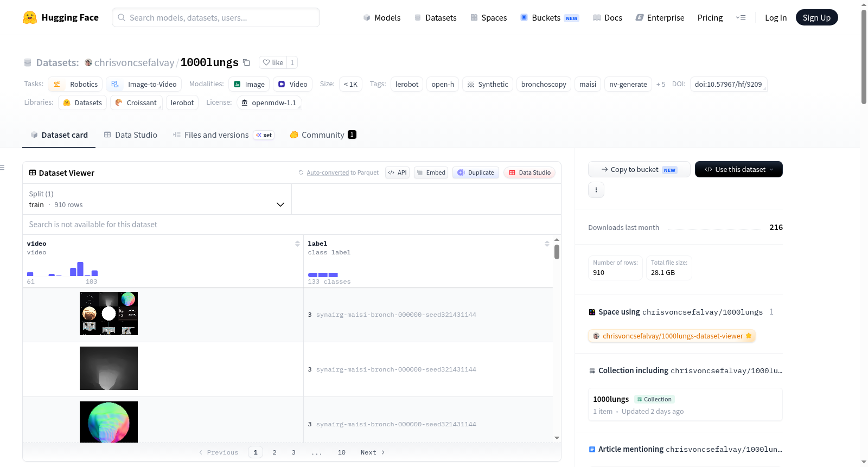868x467 pixels.
Task: Click the page vertical scrollbar
Action: pos(864,57)
